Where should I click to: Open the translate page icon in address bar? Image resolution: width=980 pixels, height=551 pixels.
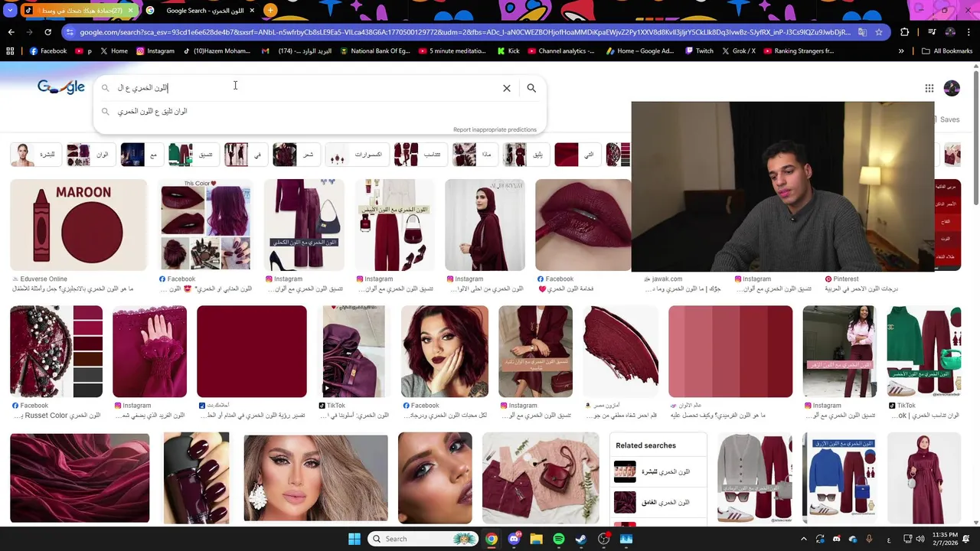[x=862, y=32]
